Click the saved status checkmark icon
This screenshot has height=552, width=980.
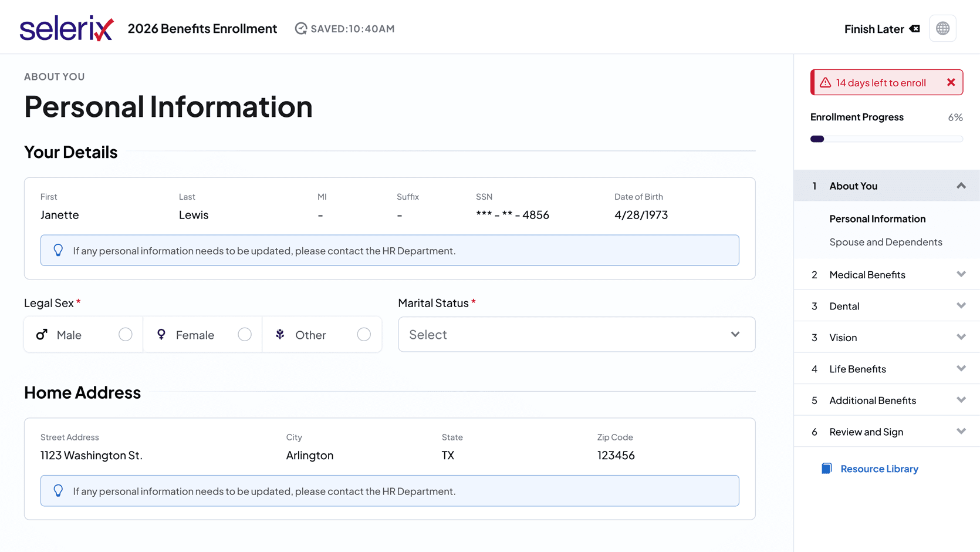click(301, 29)
